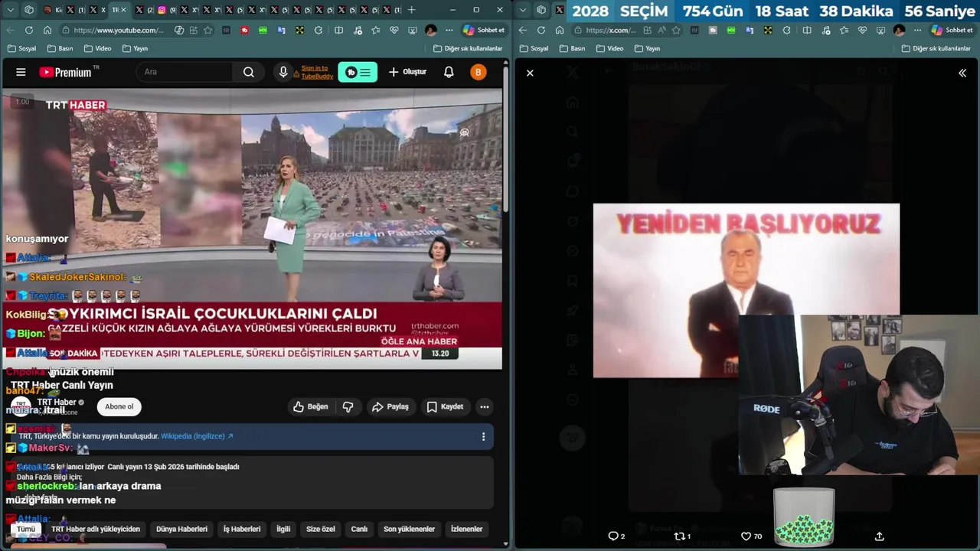The image size is (980, 551).
Task: Click Sohbet et Copilot button in YouTube window
Action: coord(483,30)
